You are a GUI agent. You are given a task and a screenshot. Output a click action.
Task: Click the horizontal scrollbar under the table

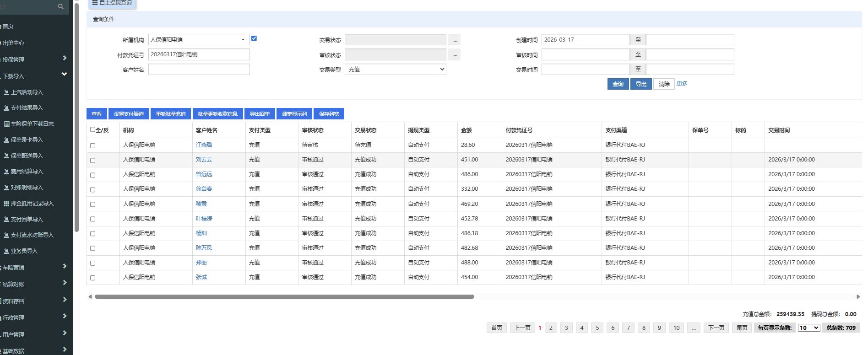(x=284, y=297)
